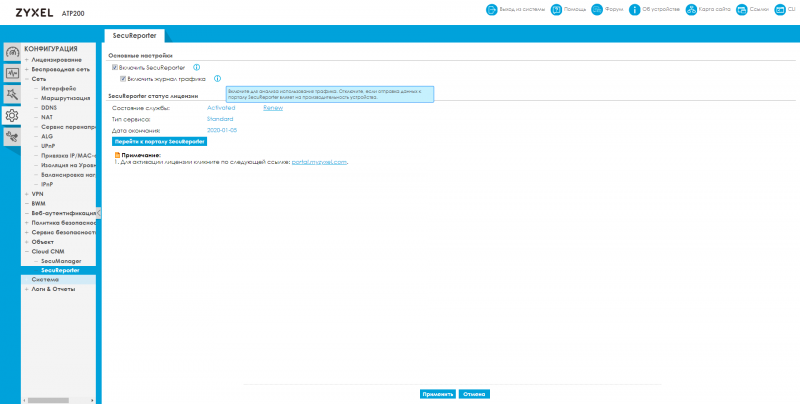Screen dimensions: 800x404
Task: Expand the Лицензирование tree node
Action: click(x=27, y=60)
